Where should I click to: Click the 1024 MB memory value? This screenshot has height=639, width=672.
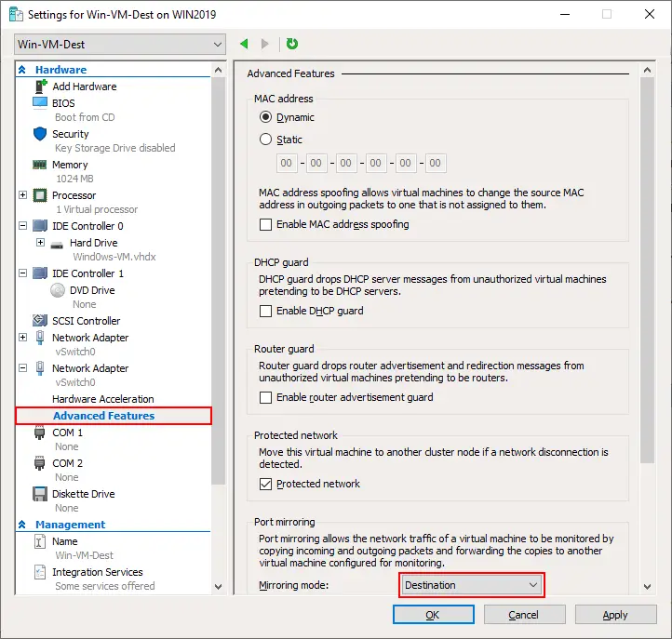tap(74, 179)
